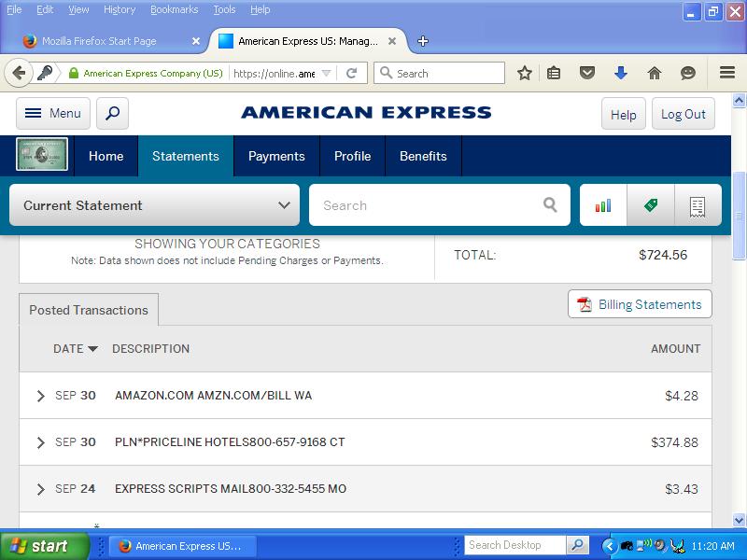The image size is (747, 560).
Task: Click the key password icon in address bar
Action: 45,74
